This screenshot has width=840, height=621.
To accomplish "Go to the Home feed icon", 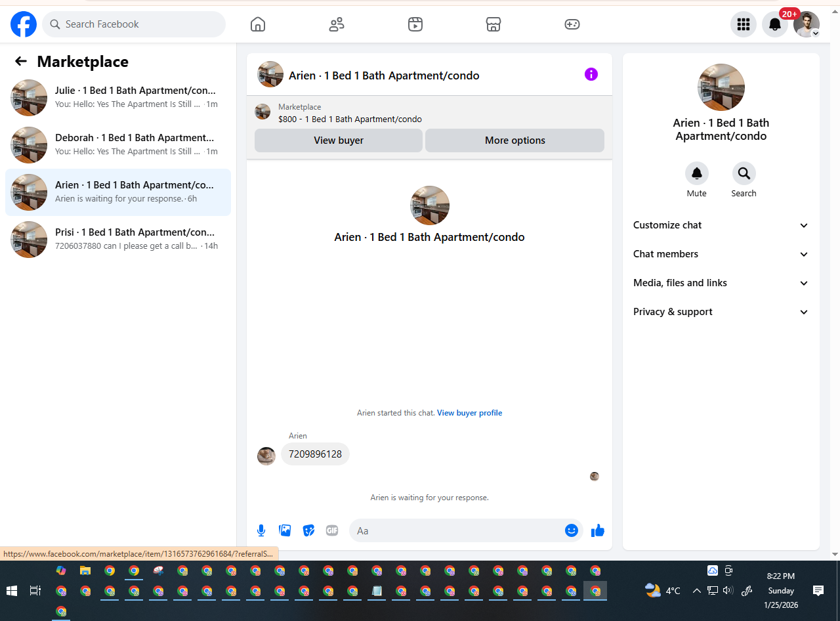I will click(x=258, y=24).
